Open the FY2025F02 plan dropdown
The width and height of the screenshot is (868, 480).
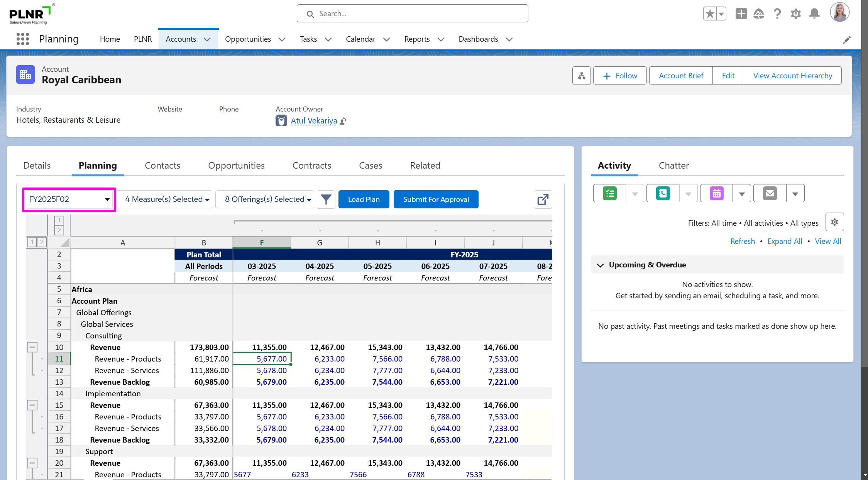click(69, 199)
